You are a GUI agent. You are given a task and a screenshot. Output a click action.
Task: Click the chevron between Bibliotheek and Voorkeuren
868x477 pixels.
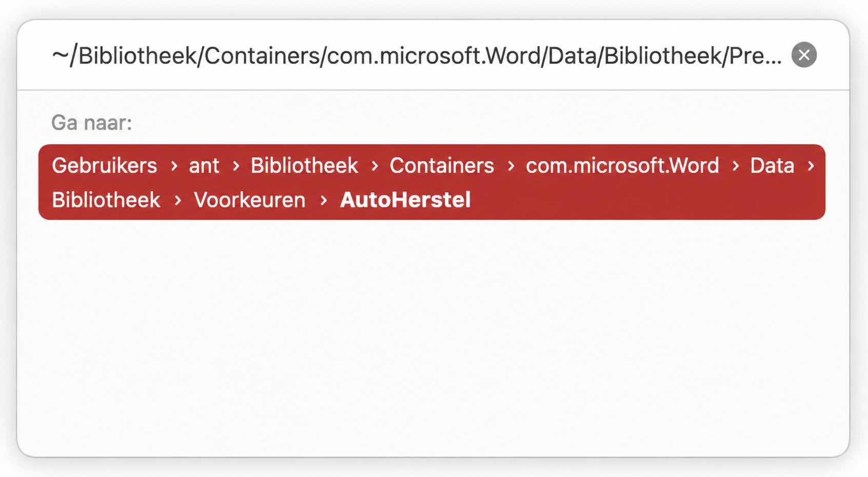tap(177, 200)
